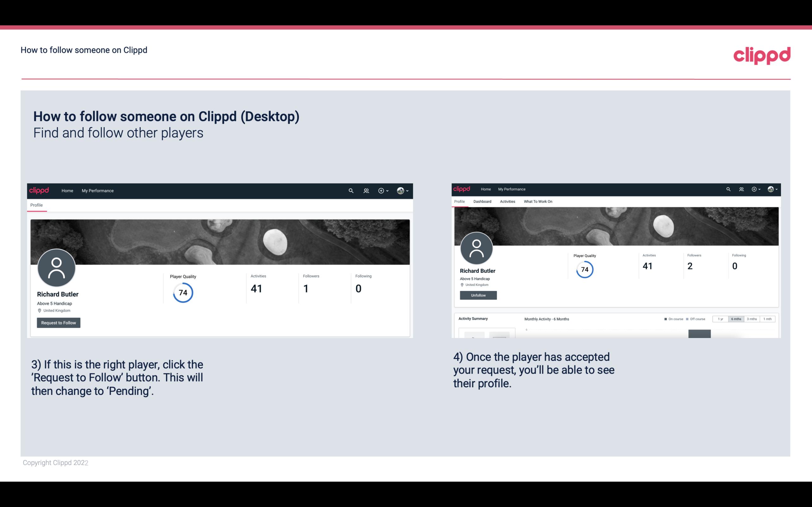Select the 'Dashboard' tab on right profile
This screenshot has width=812, height=507.
coord(482,201)
